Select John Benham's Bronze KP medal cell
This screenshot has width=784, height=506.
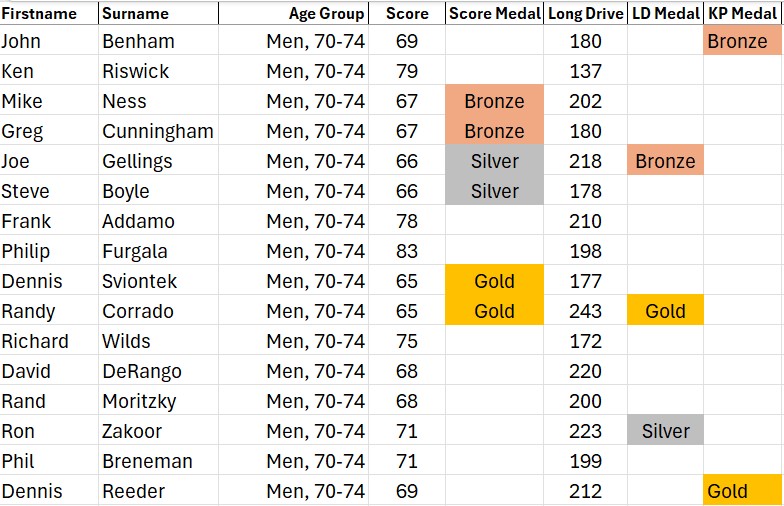742,41
